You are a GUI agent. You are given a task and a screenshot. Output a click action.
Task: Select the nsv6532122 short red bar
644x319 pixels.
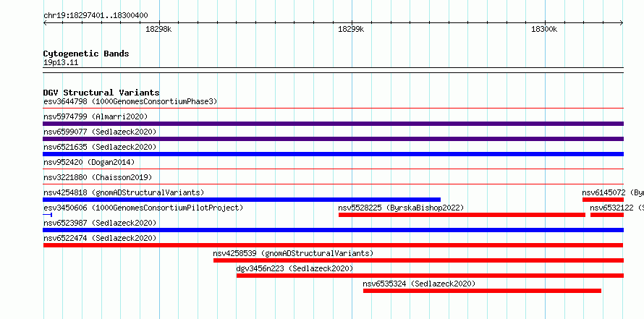(607, 215)
